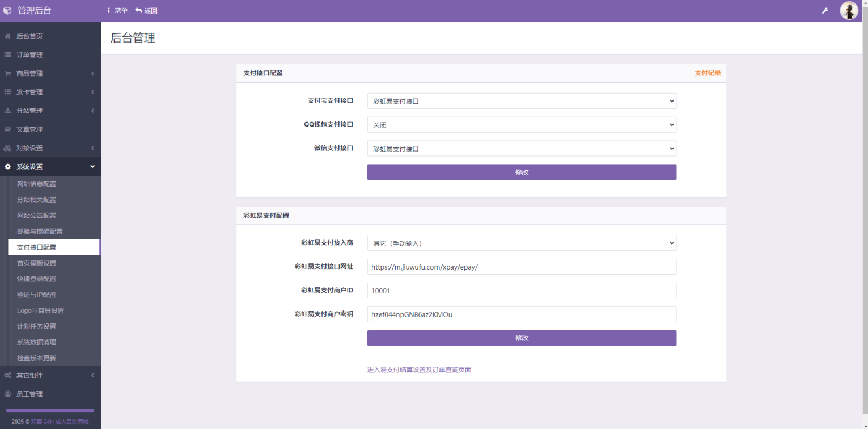Click the user icon for 员工管理
Viewport: 868px width, 429px height.
[7, 394]
